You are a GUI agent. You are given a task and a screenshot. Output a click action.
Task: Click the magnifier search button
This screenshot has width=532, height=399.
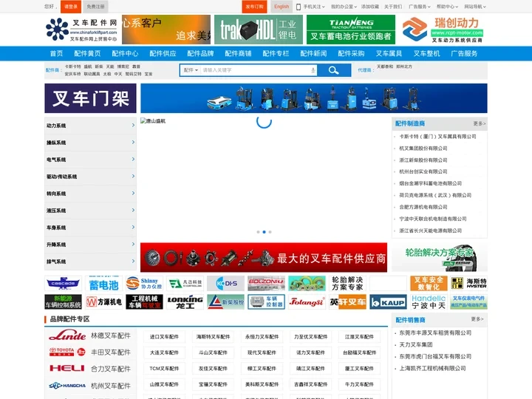pyautogui.click(x=334, y=70)
